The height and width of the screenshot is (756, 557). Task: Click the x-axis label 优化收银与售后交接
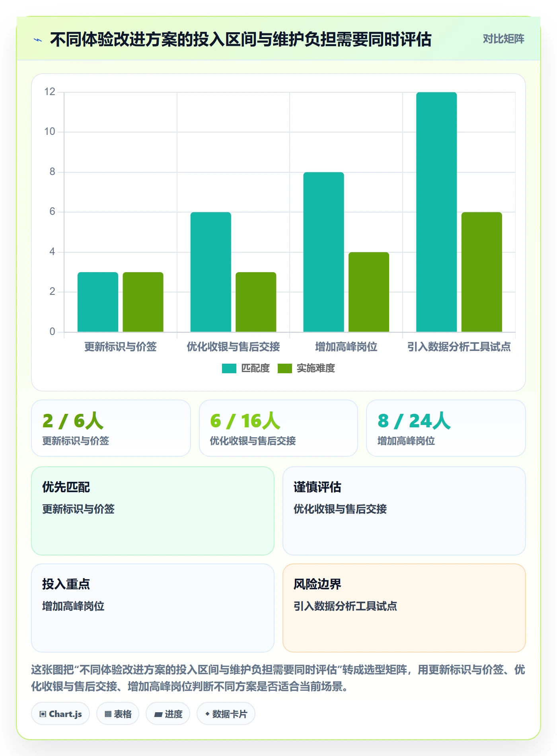click(x=234, y=347)
